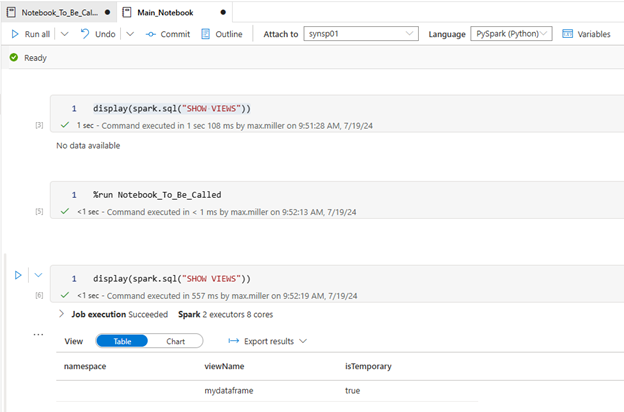Click the green Ready status icon
The height and width of the screenshot is (412, 624).
(14, 58)
